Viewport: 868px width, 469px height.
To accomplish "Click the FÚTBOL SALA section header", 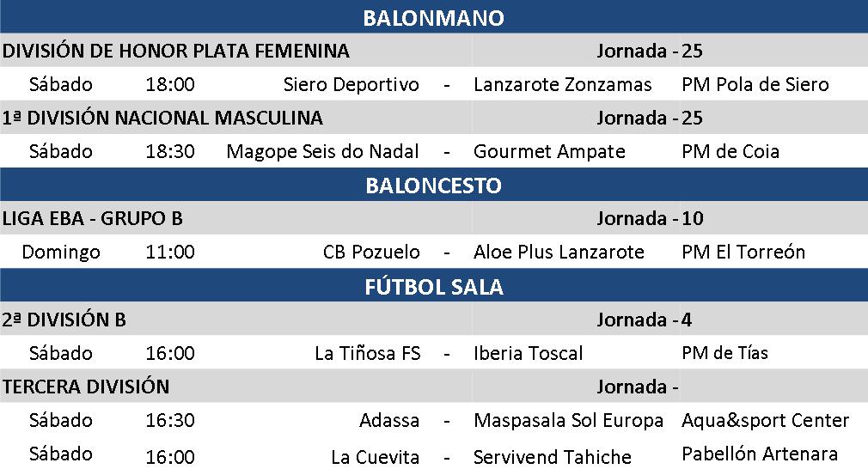I will coord(433,286).
